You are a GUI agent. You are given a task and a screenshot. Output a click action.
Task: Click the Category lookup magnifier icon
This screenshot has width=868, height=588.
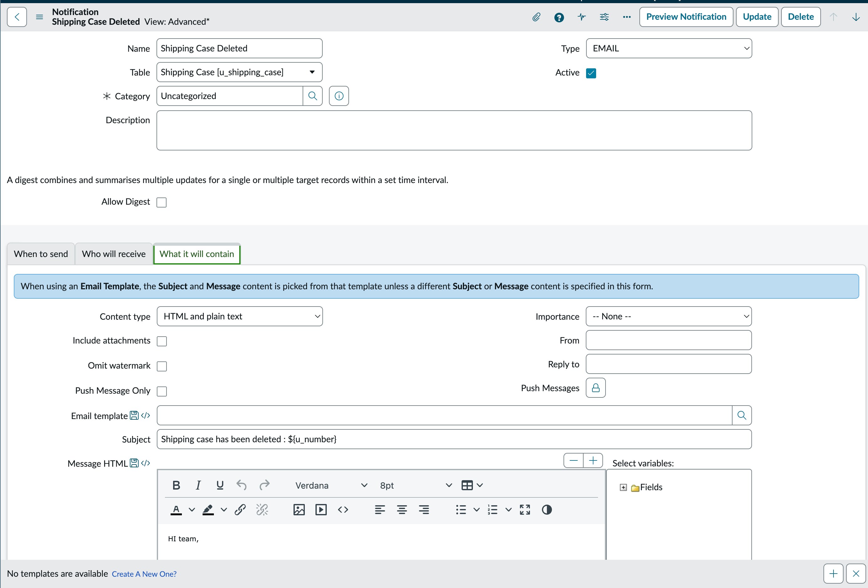coord(313,96)
